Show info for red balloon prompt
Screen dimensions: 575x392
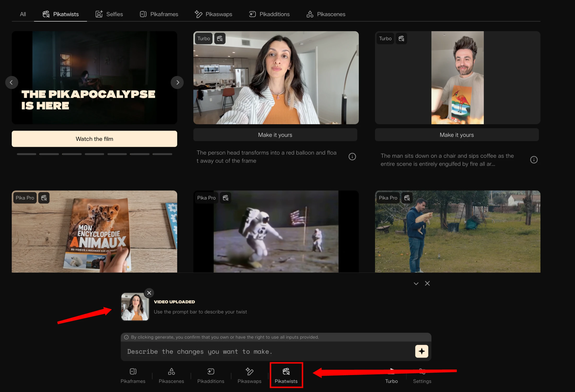352,157
